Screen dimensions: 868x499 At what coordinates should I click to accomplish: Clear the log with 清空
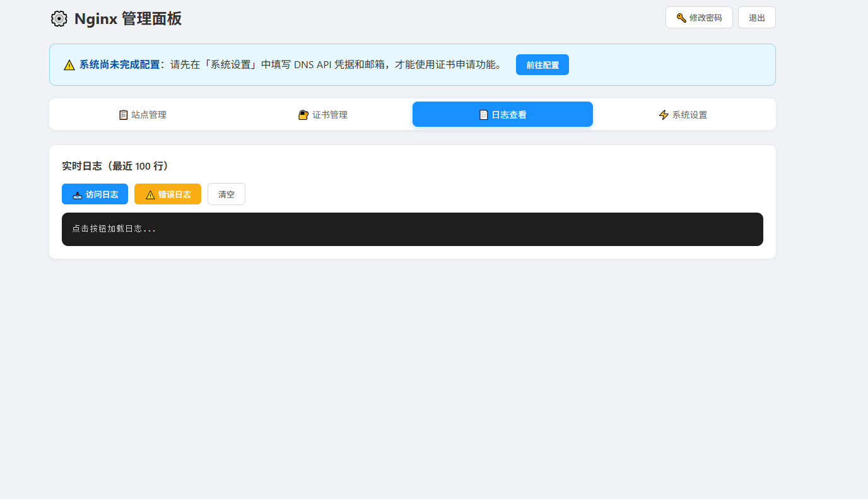[x=226, y=194]
